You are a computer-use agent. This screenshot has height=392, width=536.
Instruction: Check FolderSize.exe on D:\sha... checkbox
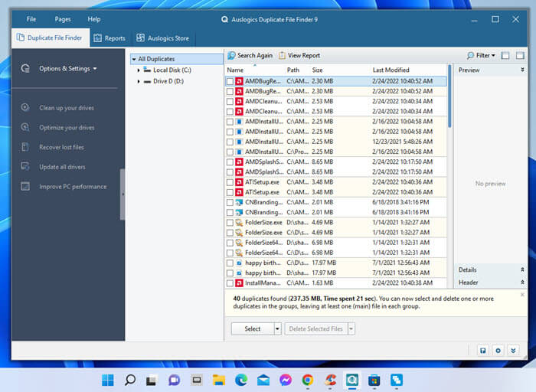pos(230,223)
